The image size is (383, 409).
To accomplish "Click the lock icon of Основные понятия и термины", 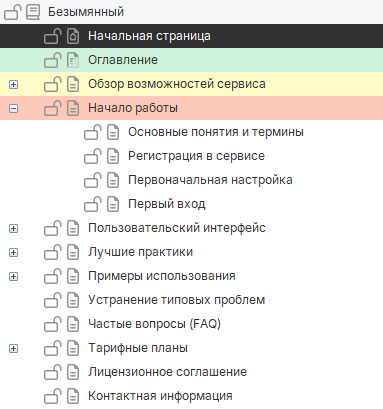I will coord(93,132).
